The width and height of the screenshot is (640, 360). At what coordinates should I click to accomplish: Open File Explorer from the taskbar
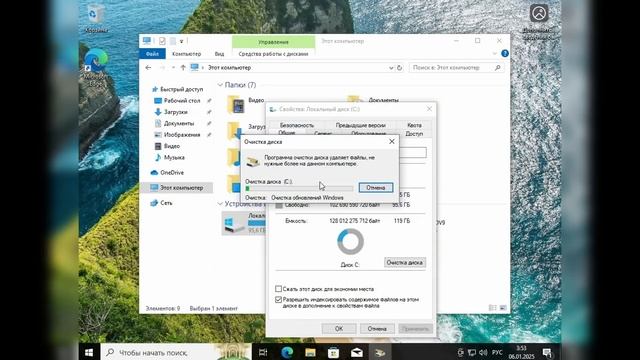(310, 352)
